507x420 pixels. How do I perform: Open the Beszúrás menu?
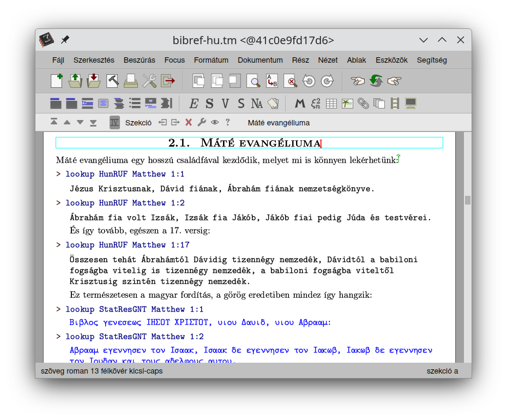(140, 60)
